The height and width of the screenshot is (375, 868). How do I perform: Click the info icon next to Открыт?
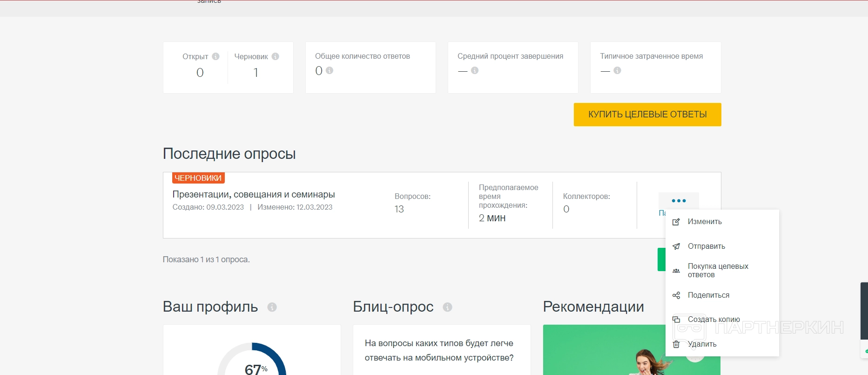pyautogui.click(x=215, y=56)
